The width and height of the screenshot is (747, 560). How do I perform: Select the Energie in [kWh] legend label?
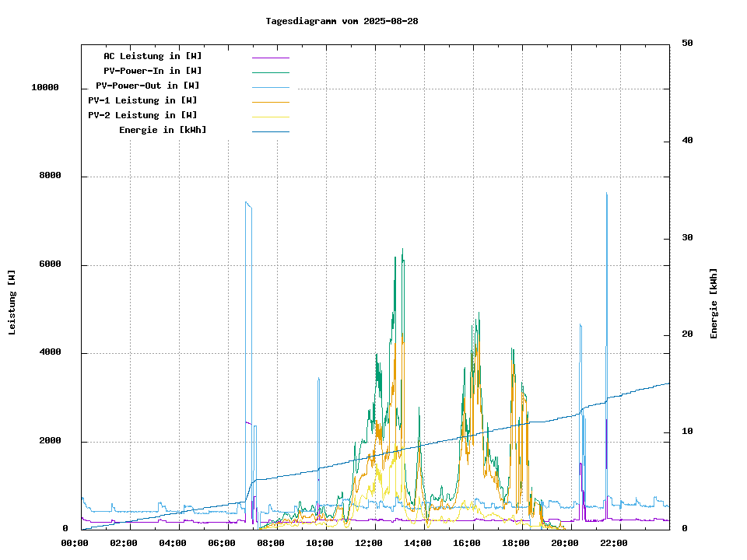(x=163, y=130)
